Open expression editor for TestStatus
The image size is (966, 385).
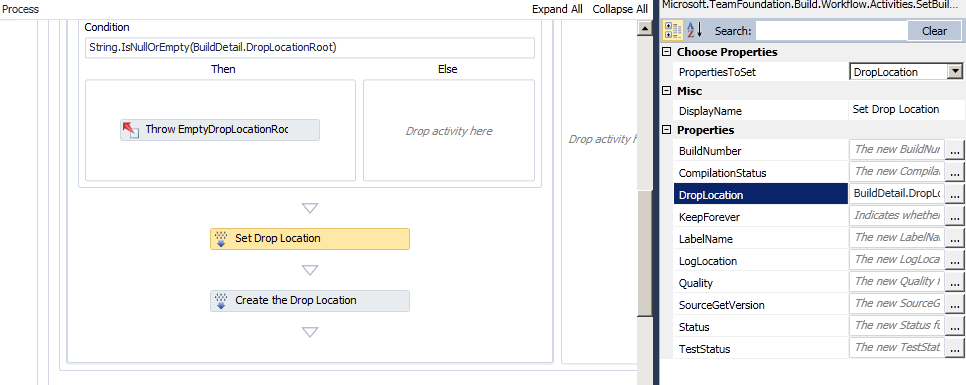pyautogui.click(x=954, y=349)
